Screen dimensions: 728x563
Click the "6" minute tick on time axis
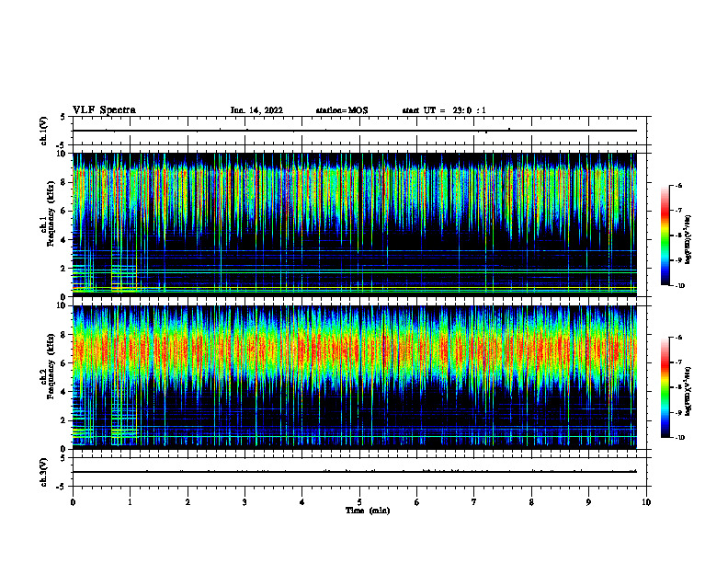click(x=417, y=502)
